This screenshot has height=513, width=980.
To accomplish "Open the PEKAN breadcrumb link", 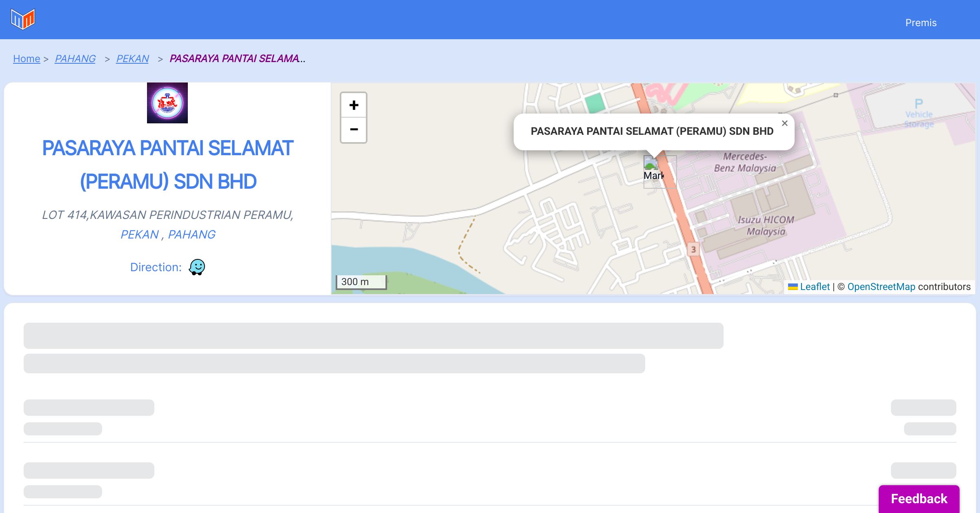I will tap(132, 59).
